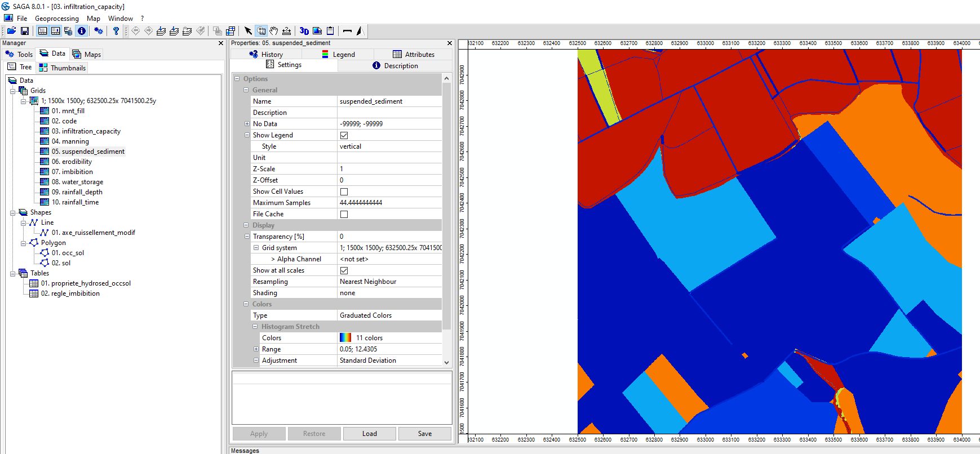Viewport: 980px width, 454px height.
Task: Click the Open file toolbar icon
Action: 11,31
